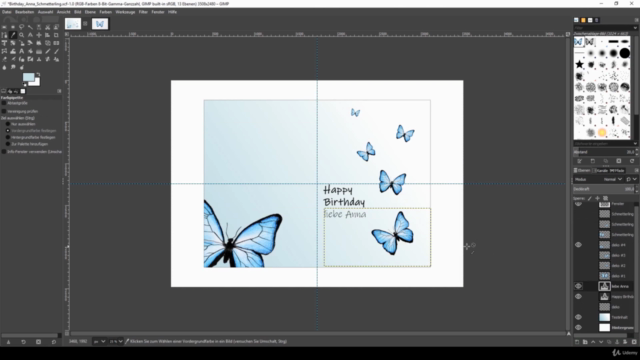640x360 pixels.
Task: Select the Eraser tool
Action: point(4,59)
